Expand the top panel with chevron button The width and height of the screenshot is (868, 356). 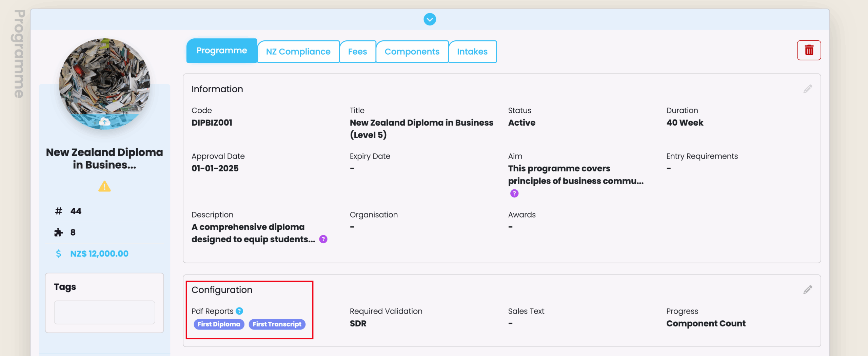(430, 19)
